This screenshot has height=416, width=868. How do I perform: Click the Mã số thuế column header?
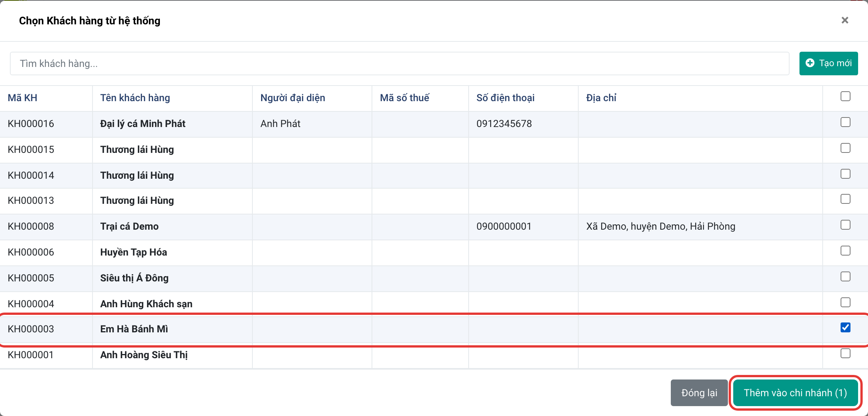pyautogui.click(x=405, y=98)
